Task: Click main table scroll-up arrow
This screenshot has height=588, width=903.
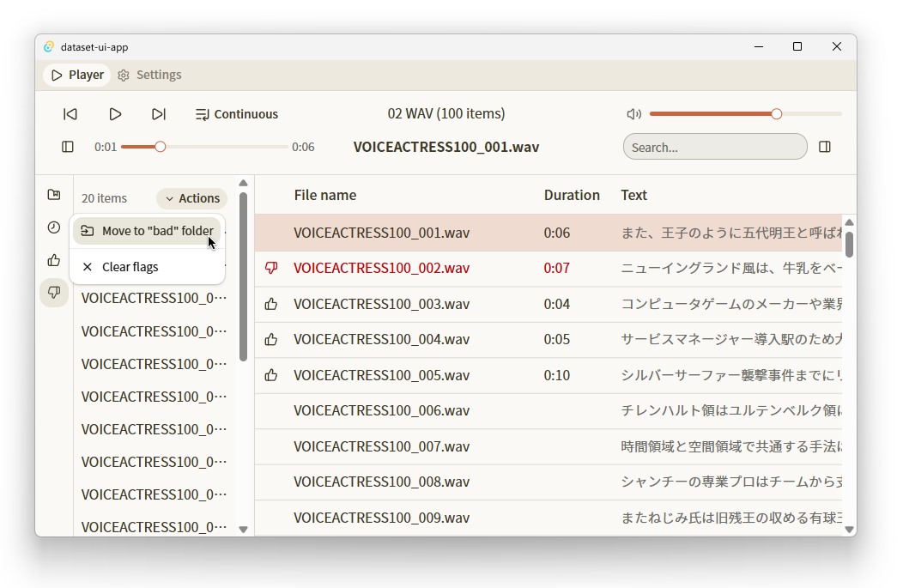Action: tap(849, 222)
